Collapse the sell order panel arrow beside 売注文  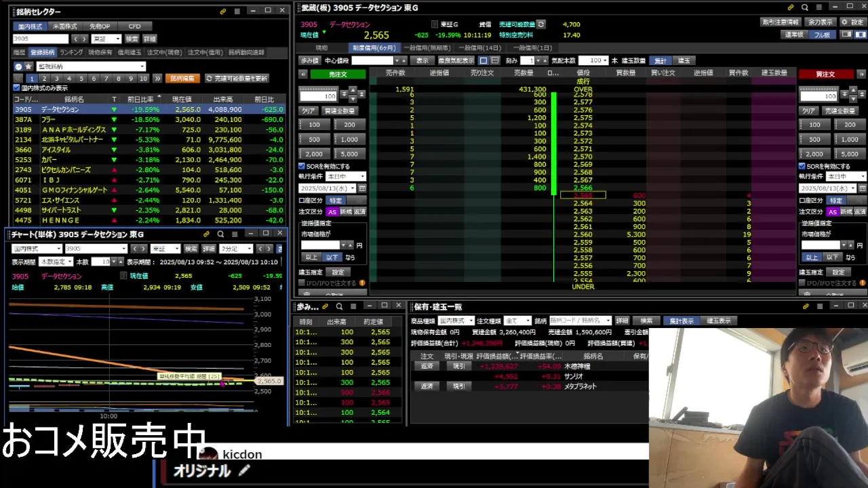tap(303, 74)
